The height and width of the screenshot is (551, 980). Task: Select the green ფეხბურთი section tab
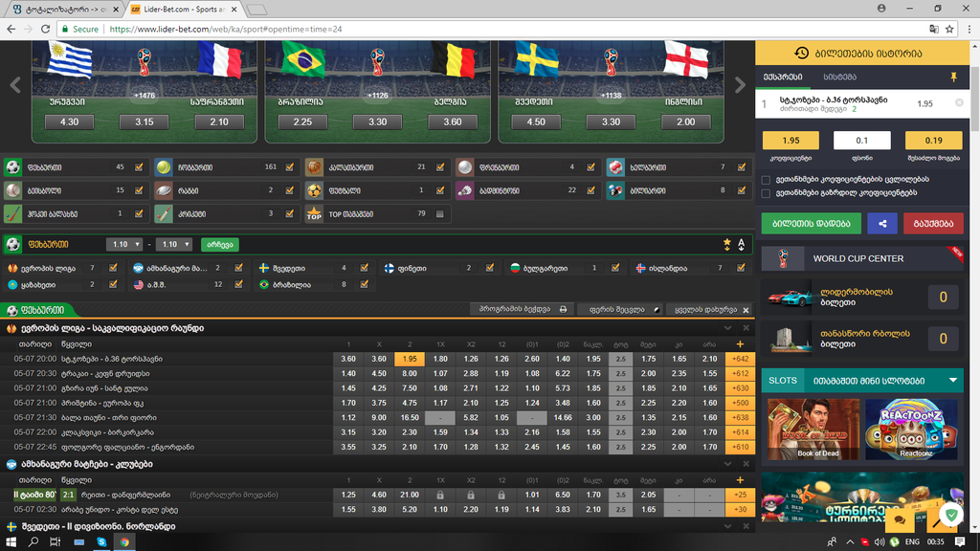(x=36, y=310)
